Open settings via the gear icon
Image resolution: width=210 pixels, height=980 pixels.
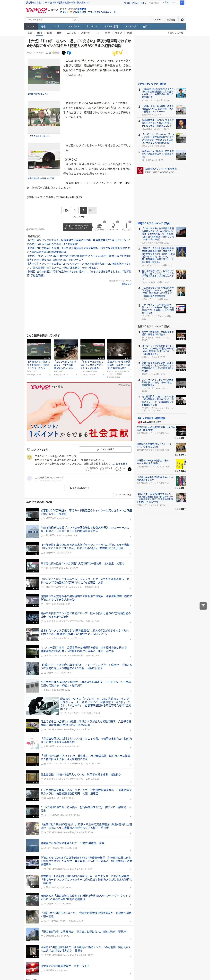[x=182, y=19]
